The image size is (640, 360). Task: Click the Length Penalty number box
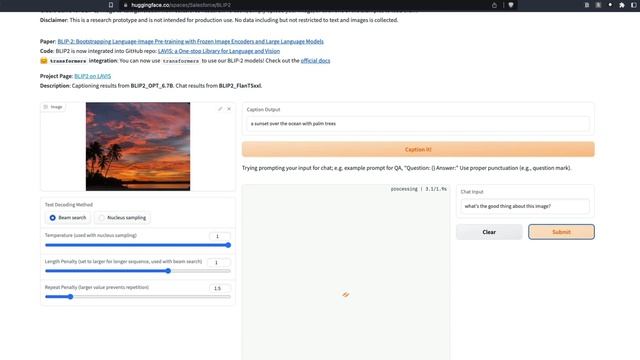pos(219,262)
